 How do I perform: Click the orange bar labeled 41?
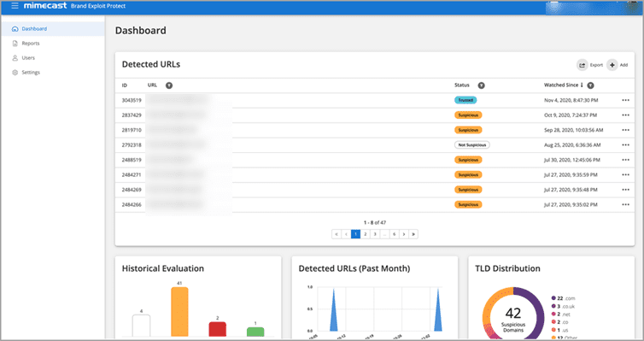pos(179,312)
